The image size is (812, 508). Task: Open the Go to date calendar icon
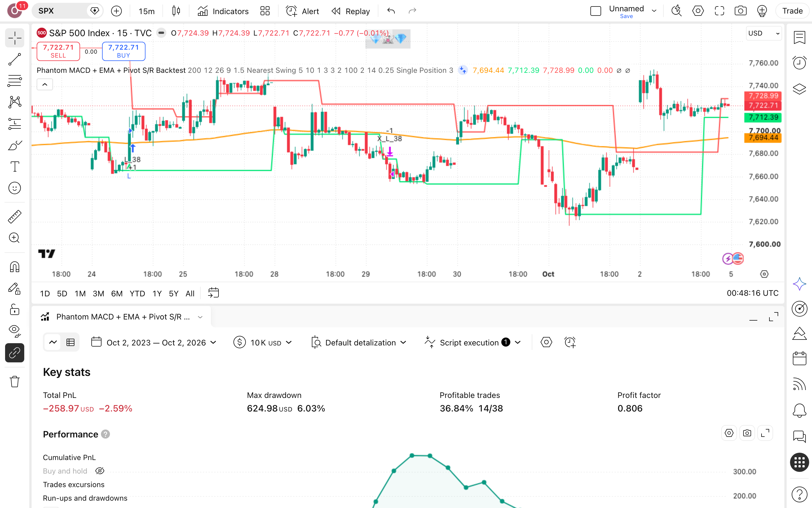[213, 293]
